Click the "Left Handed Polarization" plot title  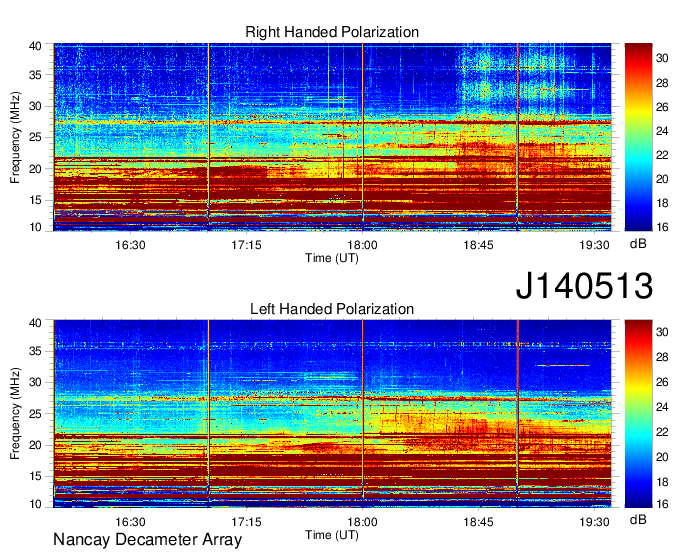(332, 309)
